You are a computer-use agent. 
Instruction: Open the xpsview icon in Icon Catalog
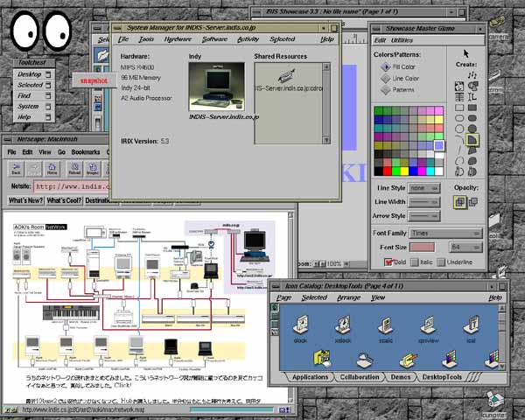428,325
